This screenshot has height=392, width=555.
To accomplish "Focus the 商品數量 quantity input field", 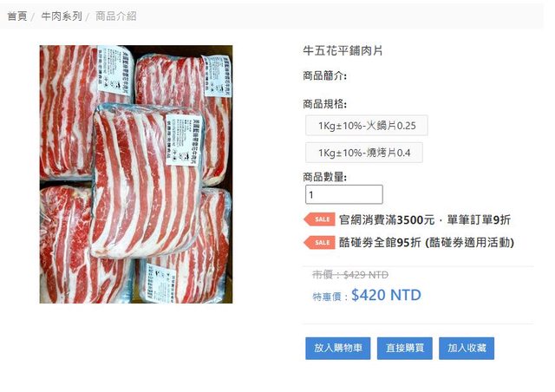I will pyautogui.click(x=344, y=194).
